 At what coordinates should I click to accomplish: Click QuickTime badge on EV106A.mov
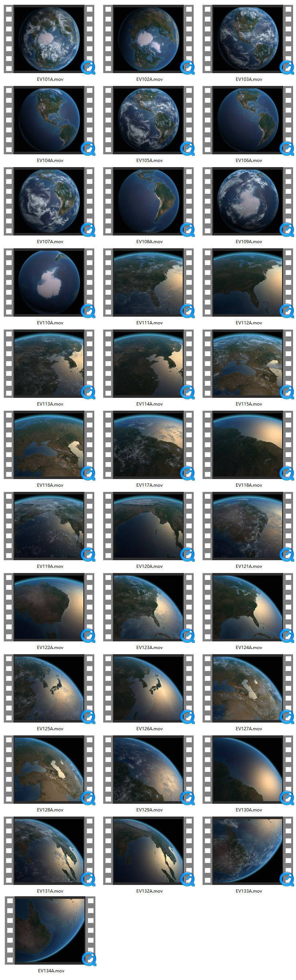point(287,148)
